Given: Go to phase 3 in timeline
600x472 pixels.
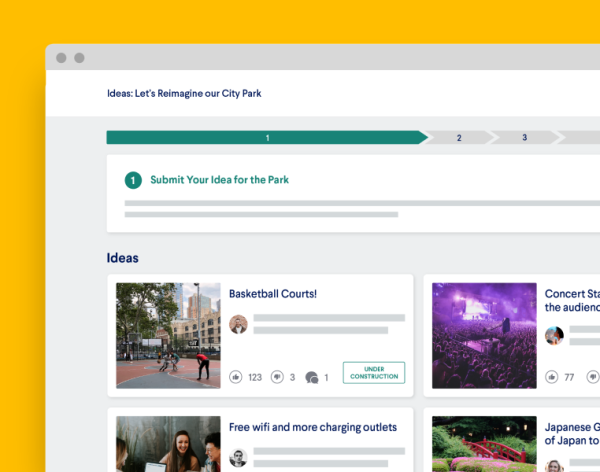Looking at the screenshot, I should coord(525,137).
